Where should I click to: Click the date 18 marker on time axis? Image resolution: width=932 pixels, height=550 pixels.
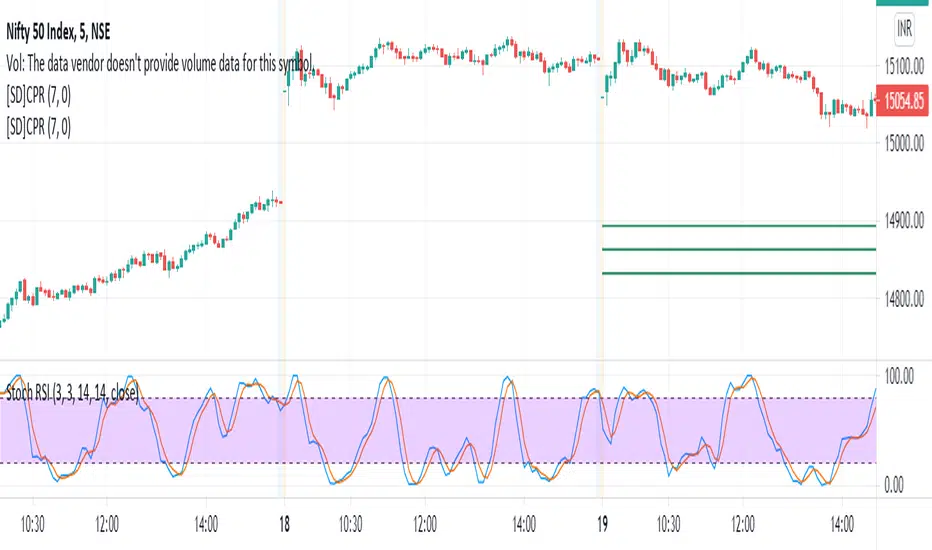coord(283,521)
